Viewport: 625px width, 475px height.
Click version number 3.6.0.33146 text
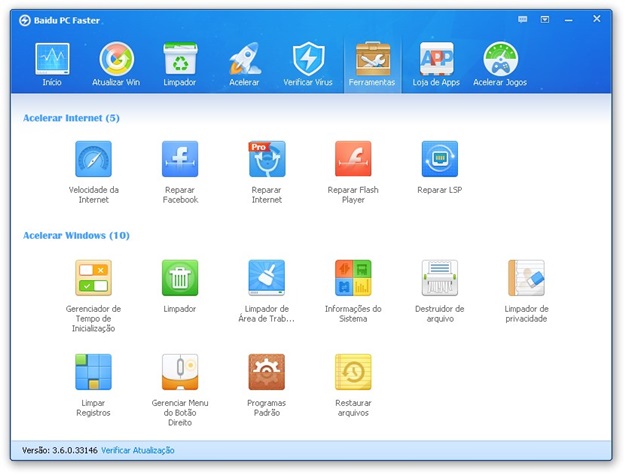tap(75, 450)
